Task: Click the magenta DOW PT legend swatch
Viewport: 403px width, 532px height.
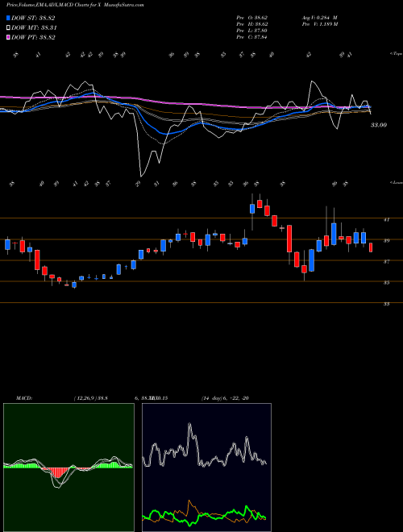Action: [x=8, y=37]
